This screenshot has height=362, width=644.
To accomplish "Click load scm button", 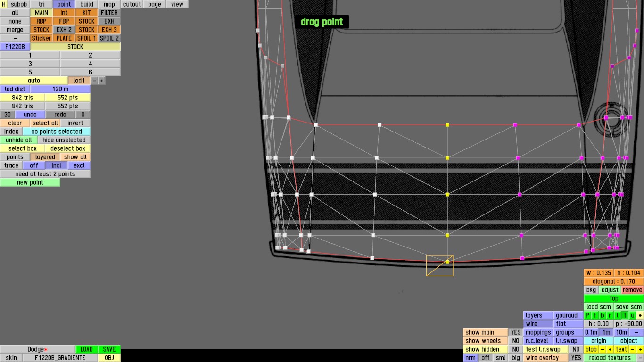I will 599,307.
